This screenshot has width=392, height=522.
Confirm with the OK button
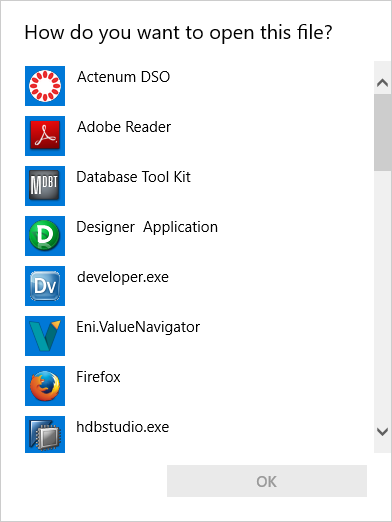coord(267,481)
